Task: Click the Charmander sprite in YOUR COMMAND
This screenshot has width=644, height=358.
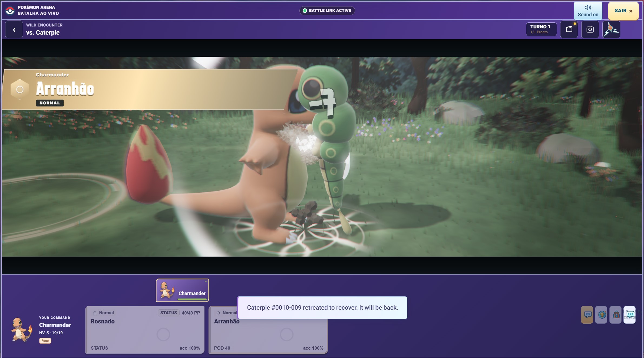Action: (22, 330)
